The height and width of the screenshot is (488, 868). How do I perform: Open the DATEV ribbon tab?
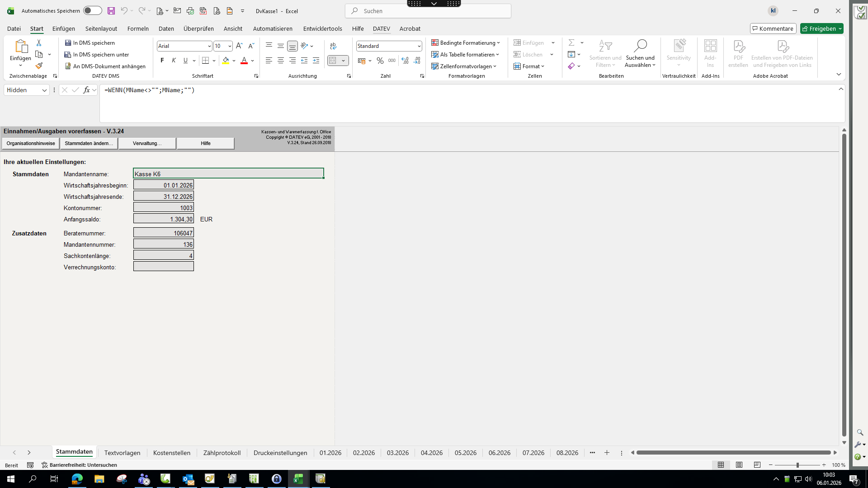pos(381,28)
